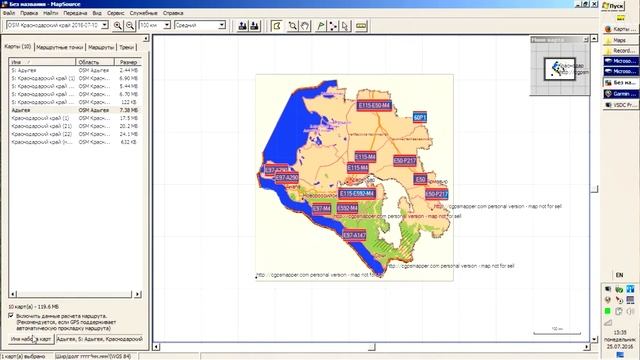Click the EN language indicator

619,275
